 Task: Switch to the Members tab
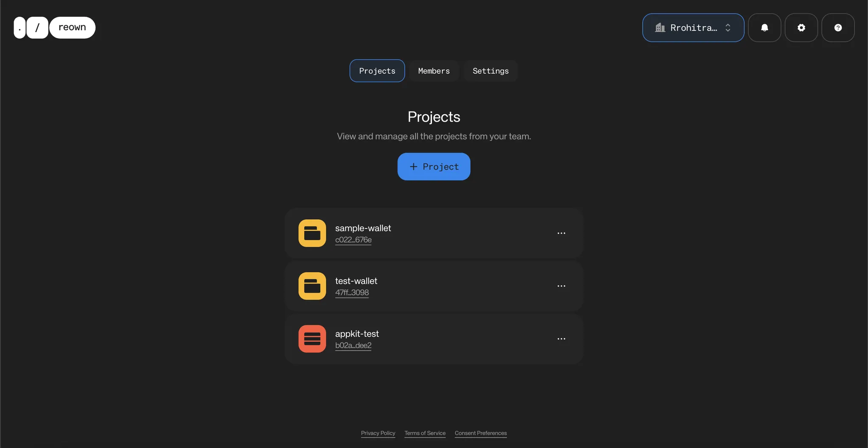pos(434,71)
